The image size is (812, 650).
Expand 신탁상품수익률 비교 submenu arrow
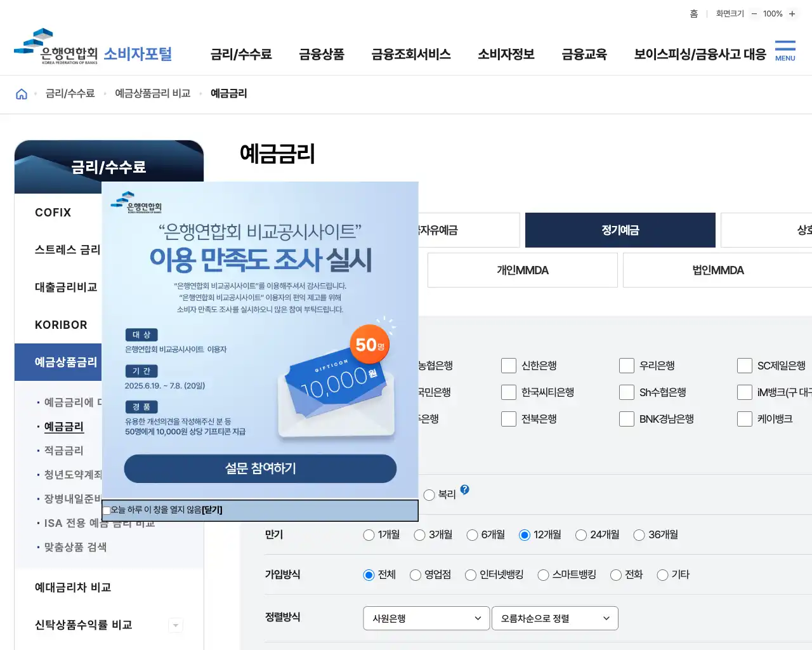[176, 625]
